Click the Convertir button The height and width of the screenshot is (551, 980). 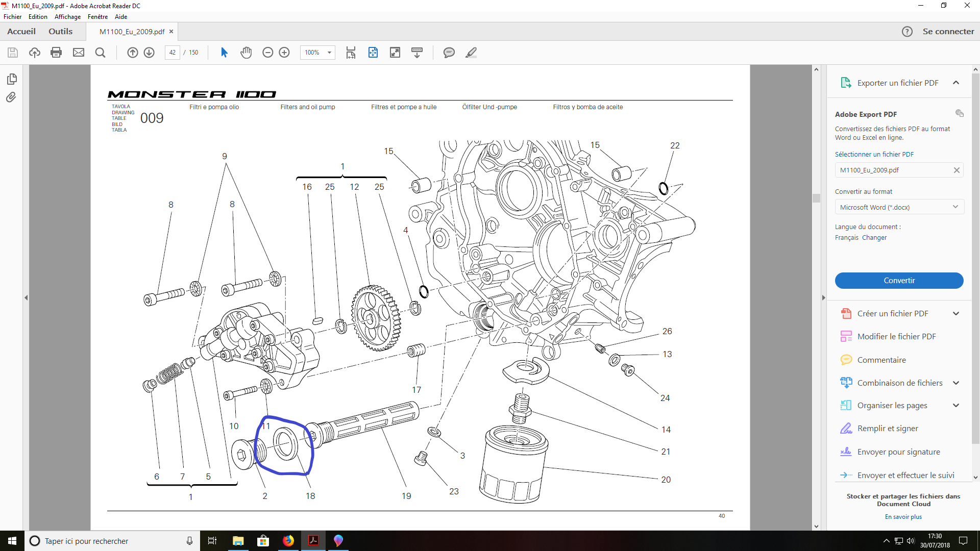(x=899, y=281)
